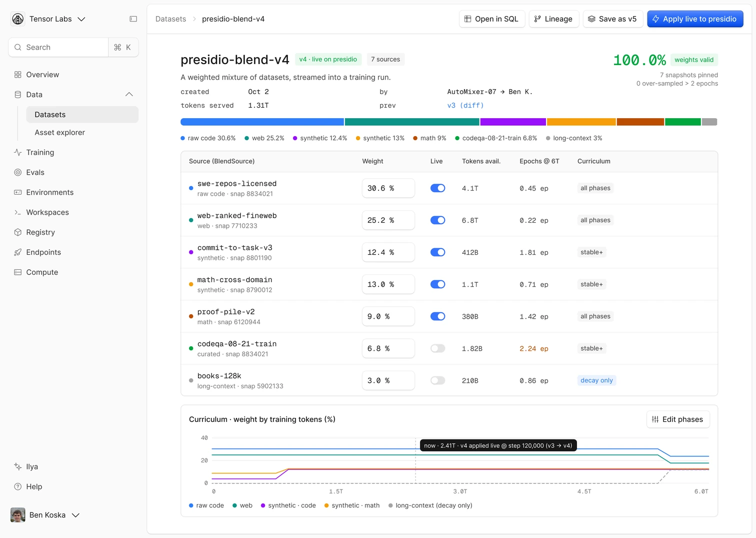
Task: Click the Overview grid icon
Action: [18, 75]
